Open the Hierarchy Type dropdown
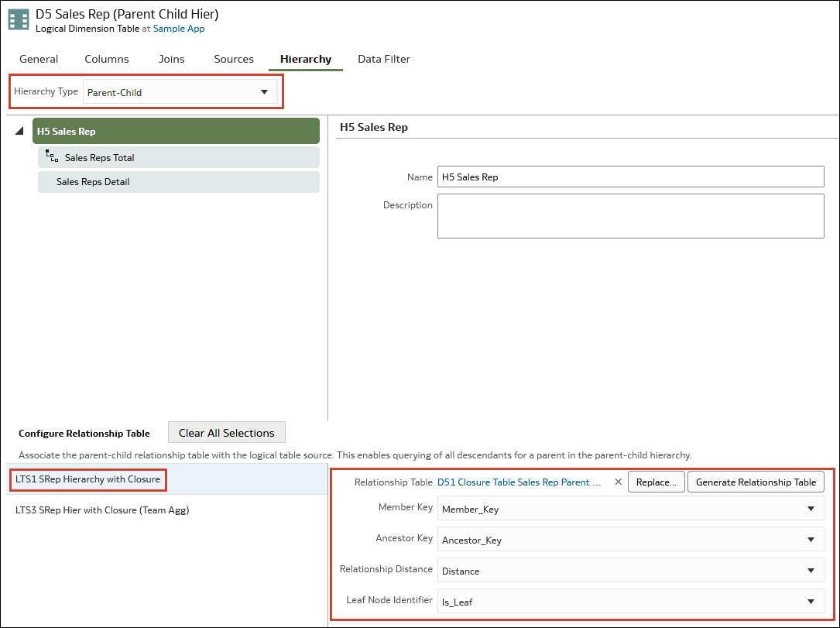The image size is (840, 628). click(x=180, y=92)
